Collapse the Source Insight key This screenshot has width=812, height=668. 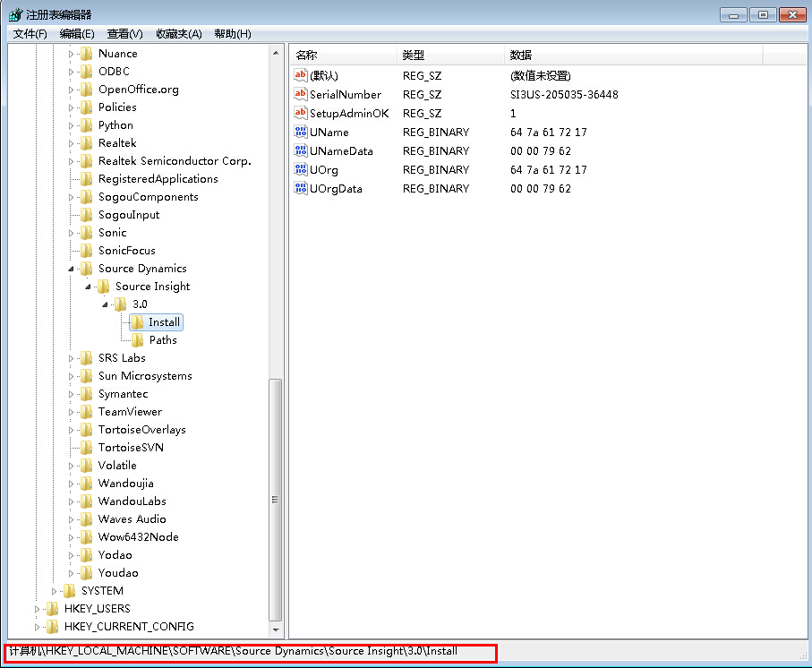tap(88, 287)
